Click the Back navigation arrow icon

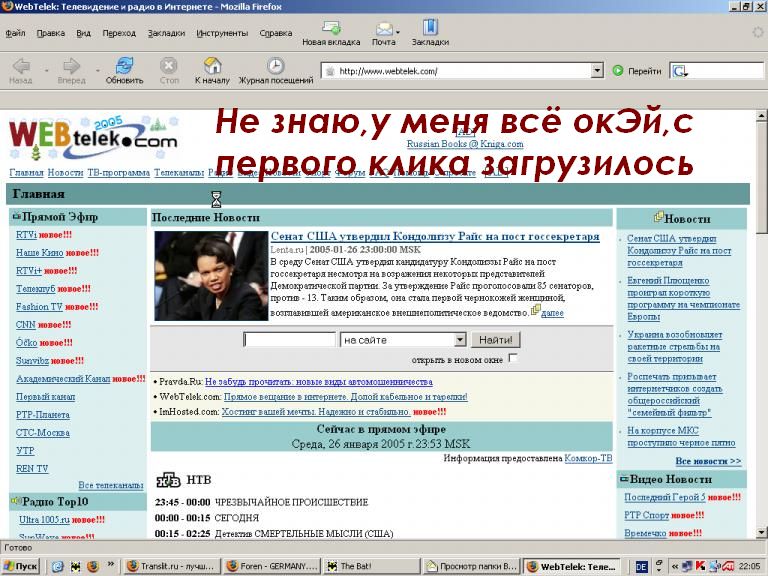(x=20, y=66)
